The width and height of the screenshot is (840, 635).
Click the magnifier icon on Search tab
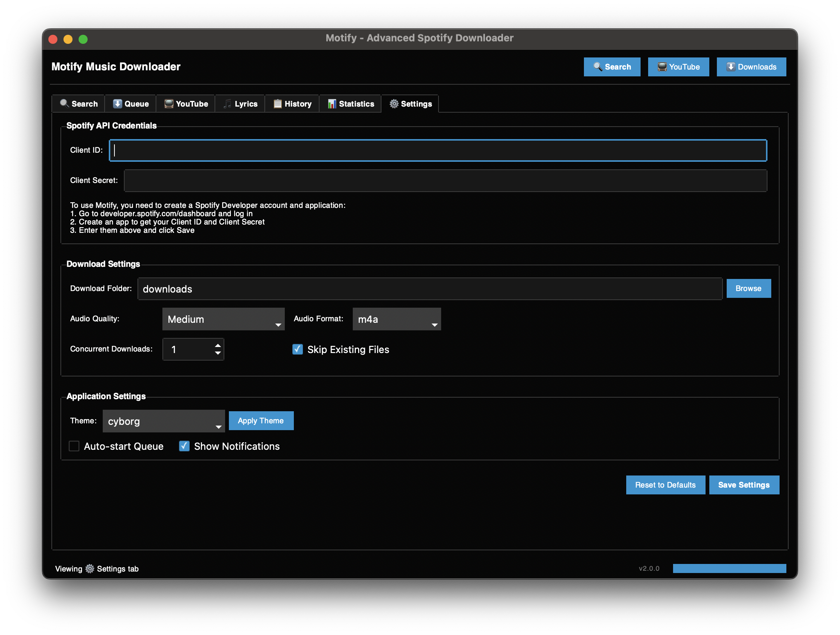pos(64,104)
